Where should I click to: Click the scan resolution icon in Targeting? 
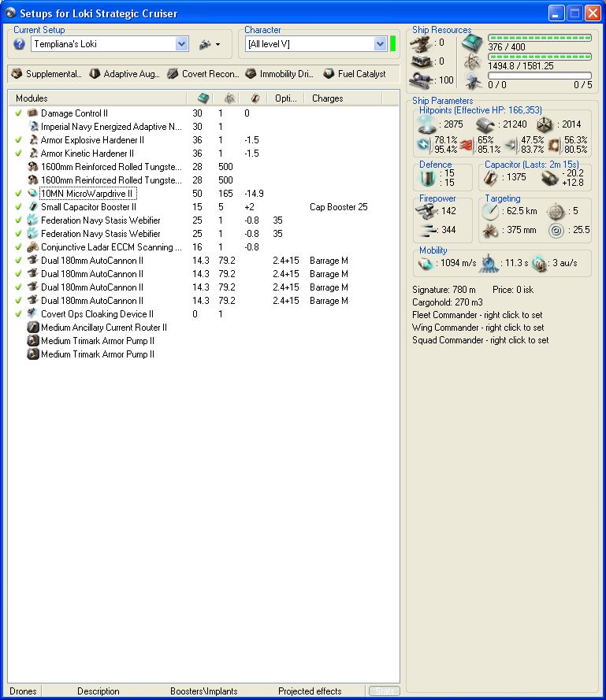pos(490,231)
